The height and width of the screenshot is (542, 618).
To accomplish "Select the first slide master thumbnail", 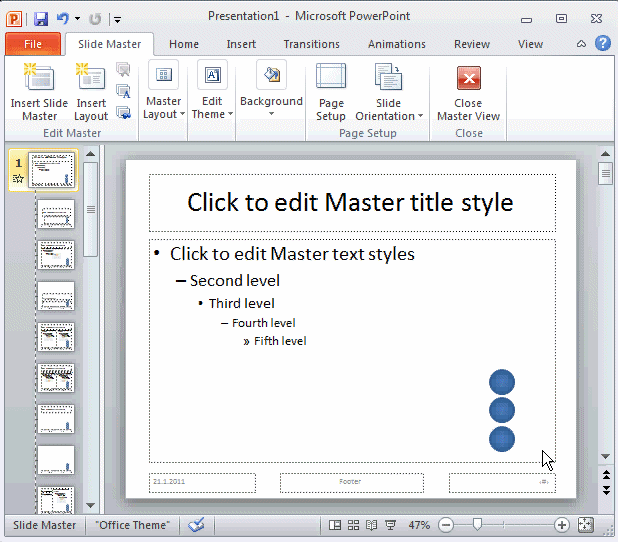I will coord(51,170).
